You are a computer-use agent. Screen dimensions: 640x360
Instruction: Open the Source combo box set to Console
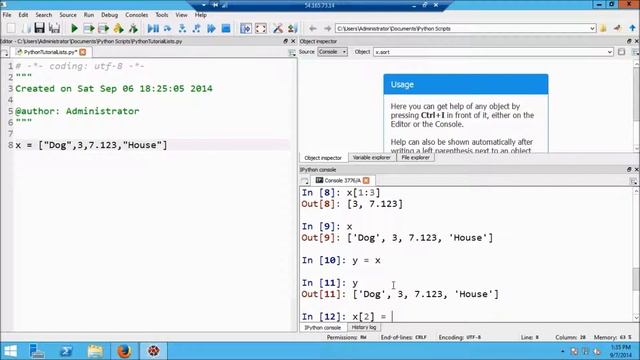click(332, 52)
